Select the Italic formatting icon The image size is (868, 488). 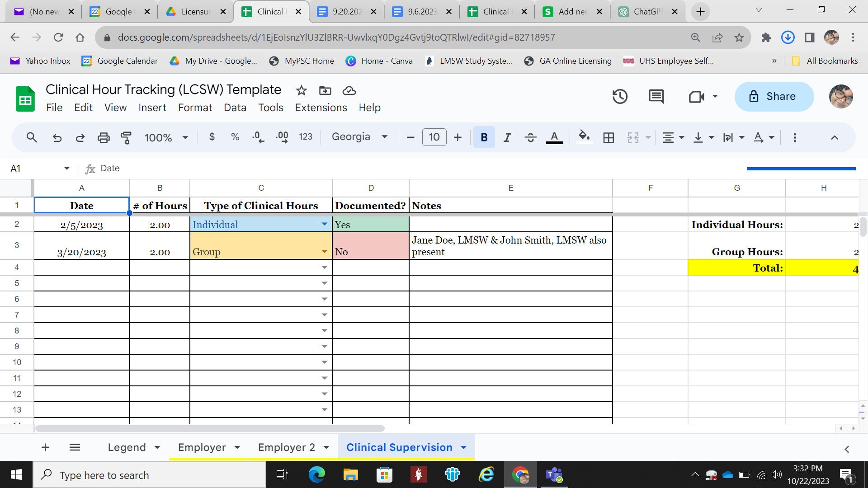click(507, 137)
